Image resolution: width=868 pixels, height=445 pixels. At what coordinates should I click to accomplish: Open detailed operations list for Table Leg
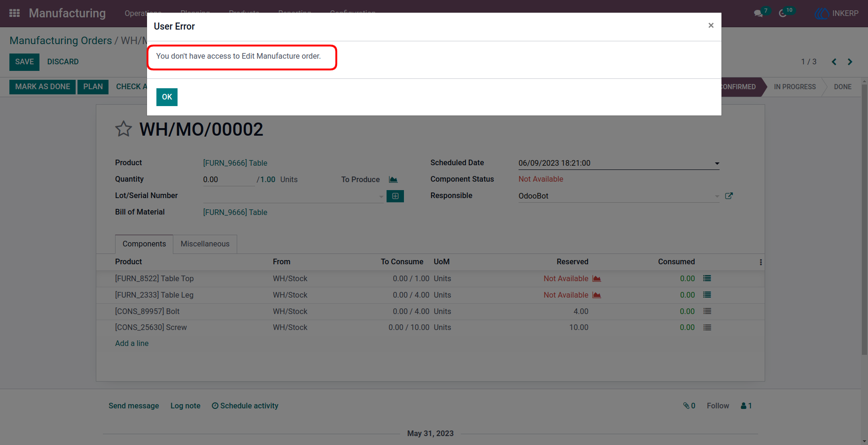(x=707, y=295)
